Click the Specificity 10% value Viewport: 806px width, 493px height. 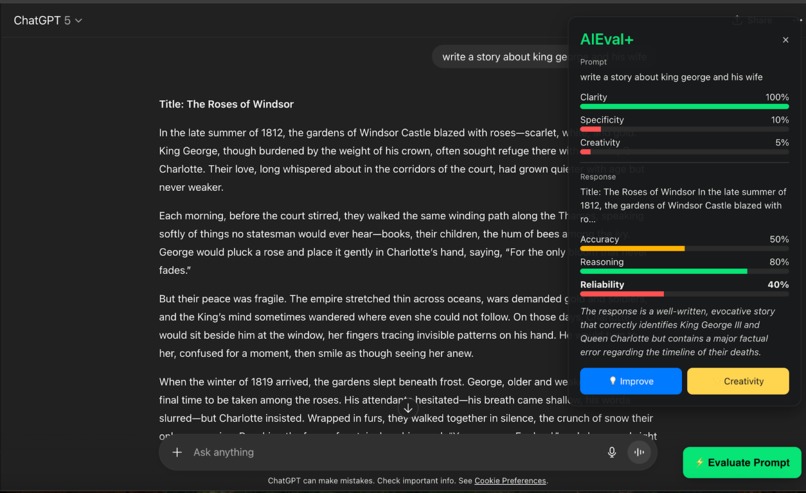coord(779,120)
